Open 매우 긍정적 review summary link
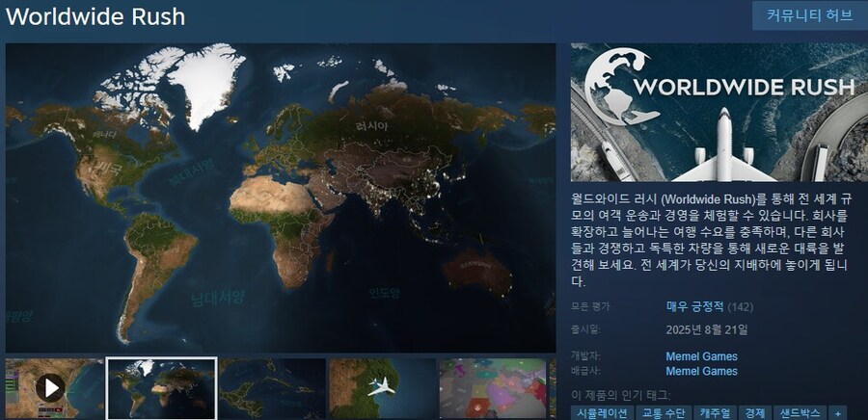The image size is (868, 420). 694,306
